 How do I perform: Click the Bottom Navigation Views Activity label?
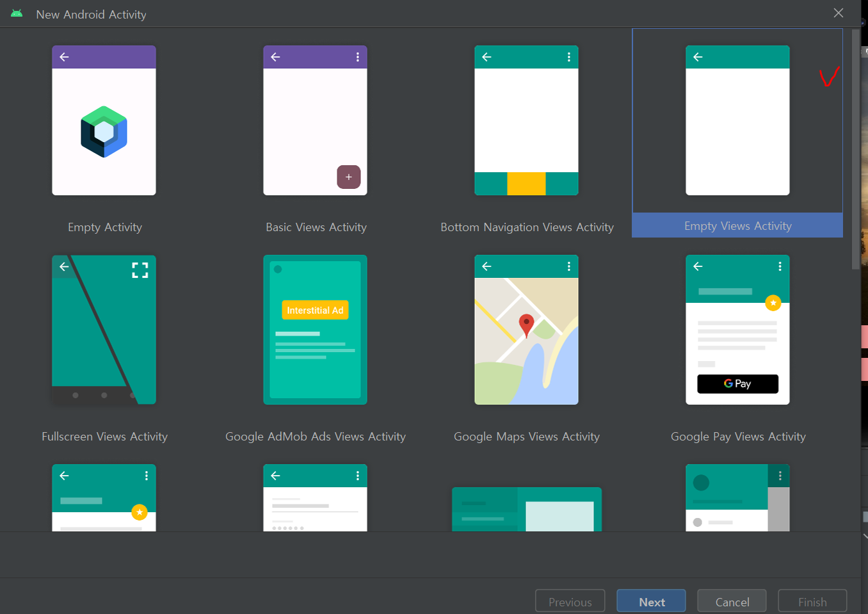click(527, 227)
